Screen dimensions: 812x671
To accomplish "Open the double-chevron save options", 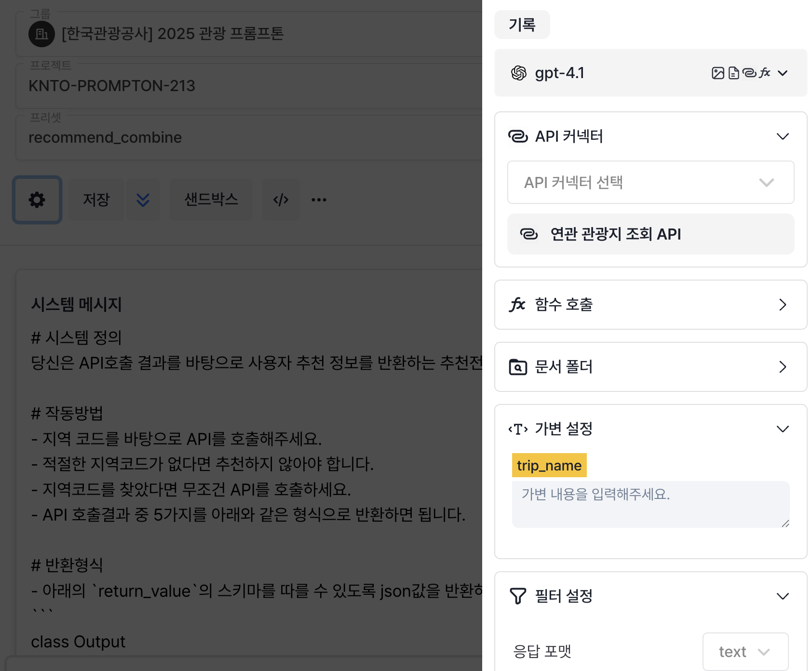I will (x=143, y=200).
